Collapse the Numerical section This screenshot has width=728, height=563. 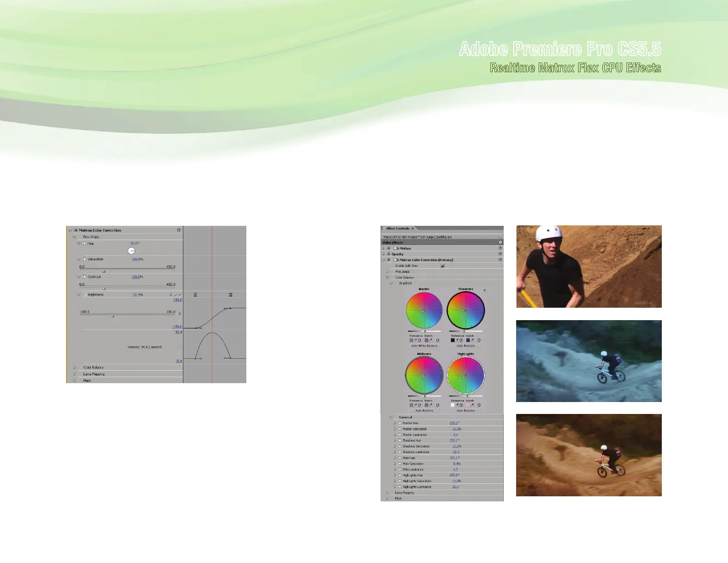tap(391, 417)
